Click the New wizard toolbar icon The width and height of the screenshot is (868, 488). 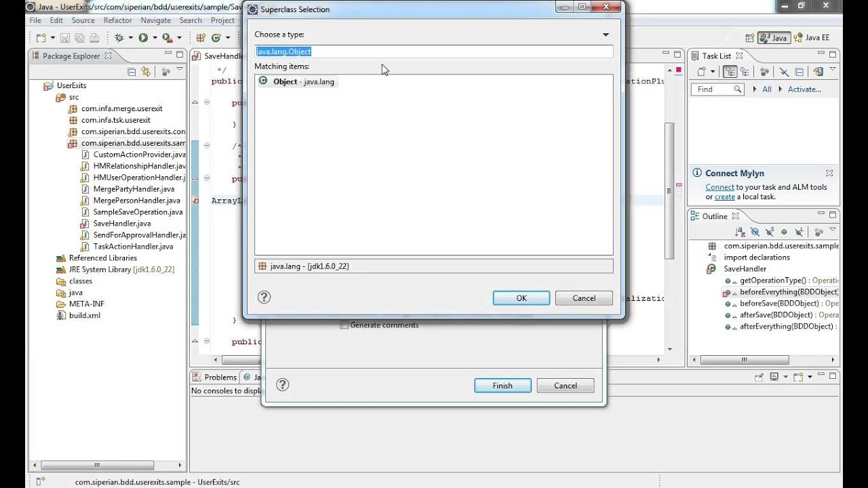pyautogui.click(x=41, y=38)
